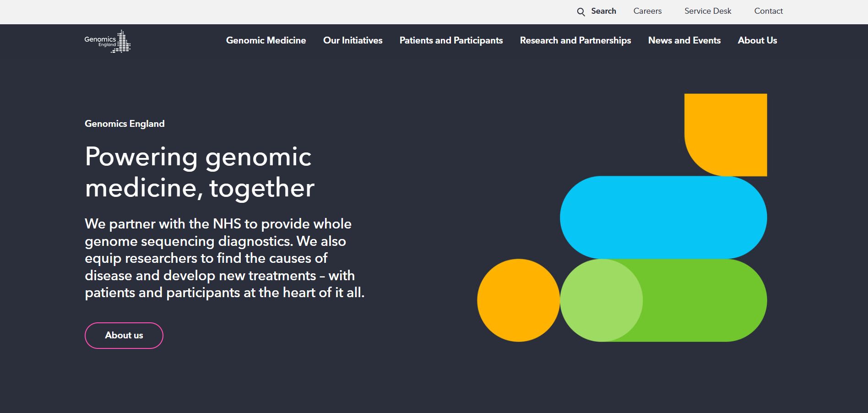Expand the Patients and Participants dropdown
Screen dimensions: 868x413
(451, 40)
